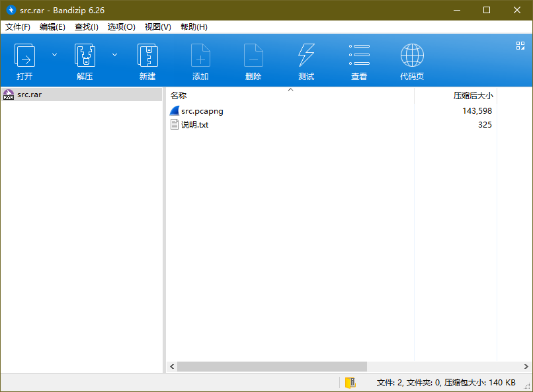Click the 说明.txt document icon

point(175,125)
